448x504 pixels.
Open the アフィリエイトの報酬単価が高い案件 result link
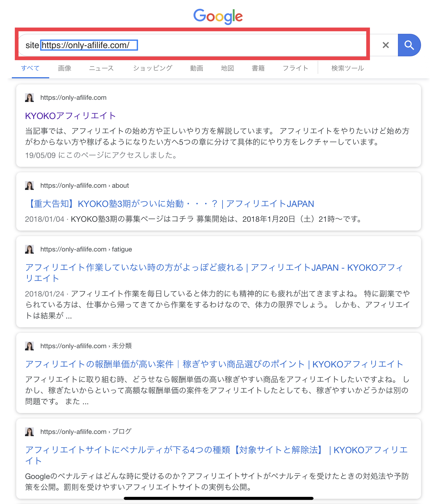(214, 364)
